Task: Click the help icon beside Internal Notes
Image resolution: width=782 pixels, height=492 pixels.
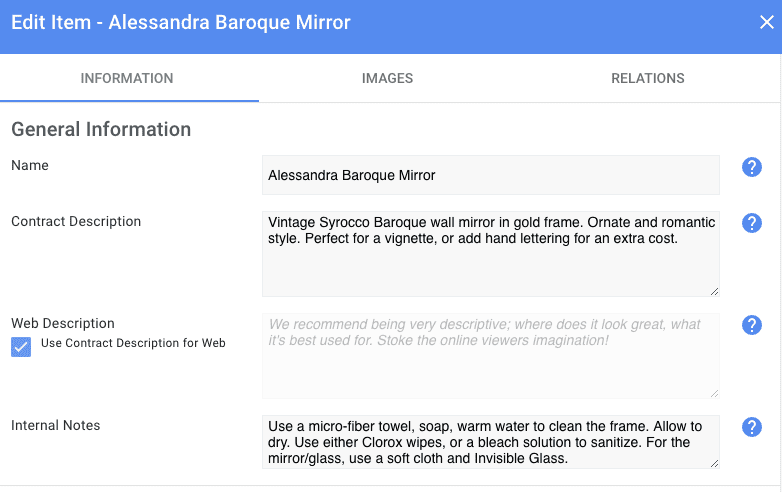Action: click(x=752, y=427)
